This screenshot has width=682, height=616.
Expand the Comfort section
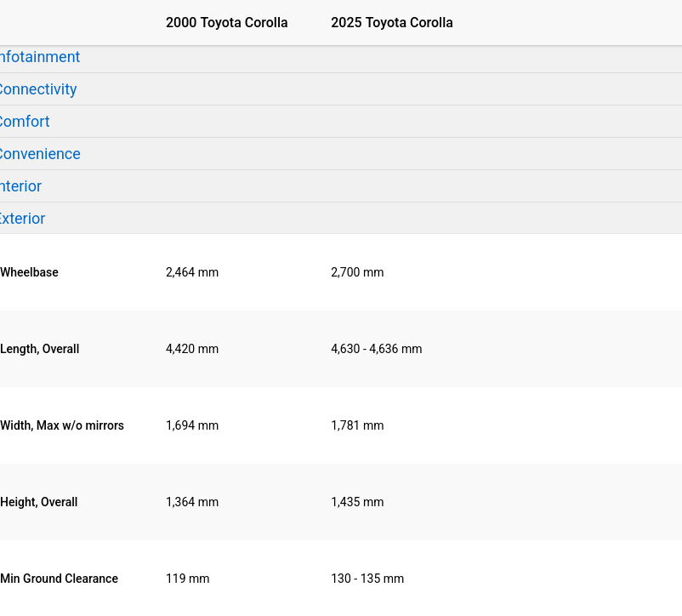[x=25, y=122]
